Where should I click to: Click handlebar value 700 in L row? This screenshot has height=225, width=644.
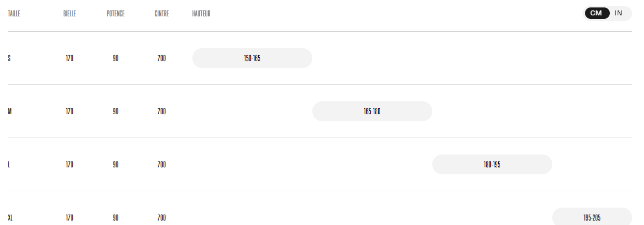point(162,164)
